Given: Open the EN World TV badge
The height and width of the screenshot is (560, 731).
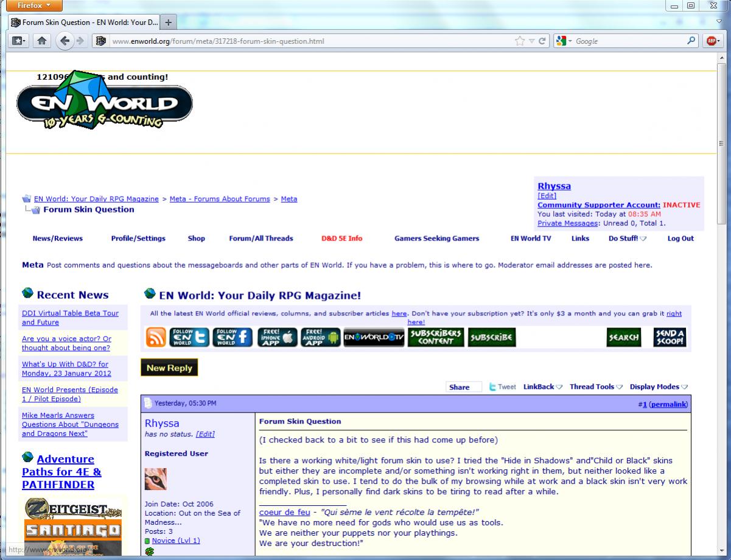Looking at the screenshot, I should coord(374,337).
